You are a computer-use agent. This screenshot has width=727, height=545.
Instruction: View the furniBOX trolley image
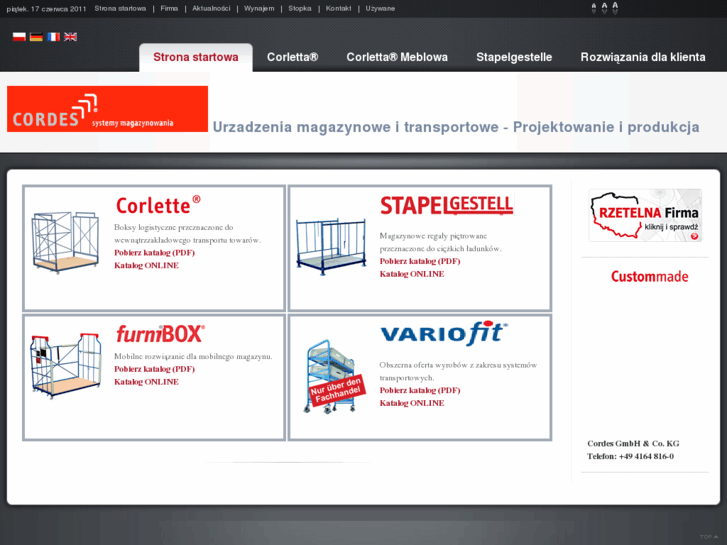point(65,366)
